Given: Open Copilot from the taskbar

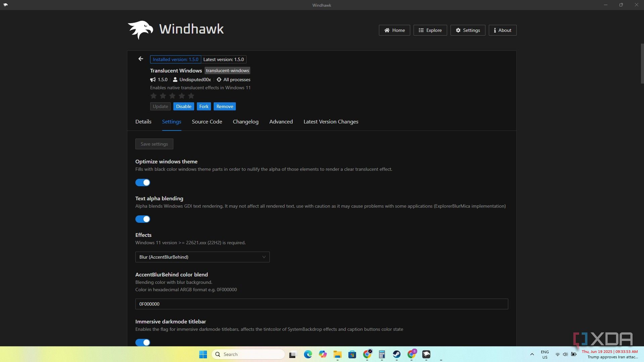Looking at the screenshot, I should [323, 354].
